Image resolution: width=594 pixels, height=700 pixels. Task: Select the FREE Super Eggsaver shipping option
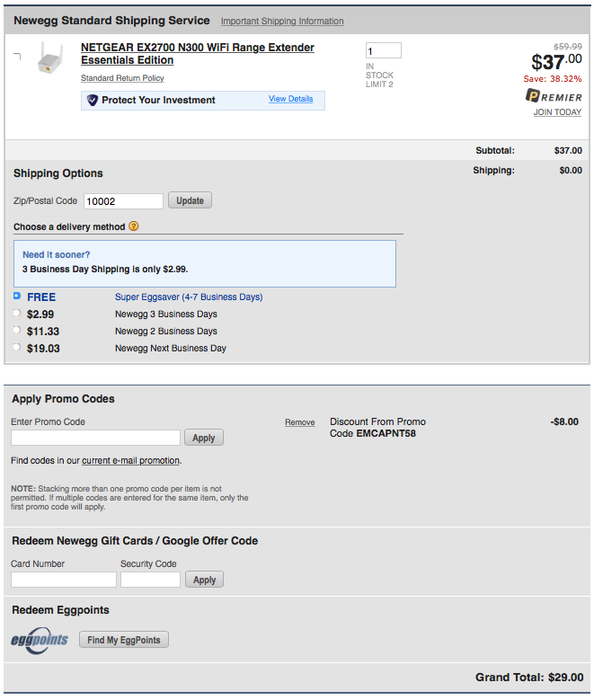[x=17, y=296]
